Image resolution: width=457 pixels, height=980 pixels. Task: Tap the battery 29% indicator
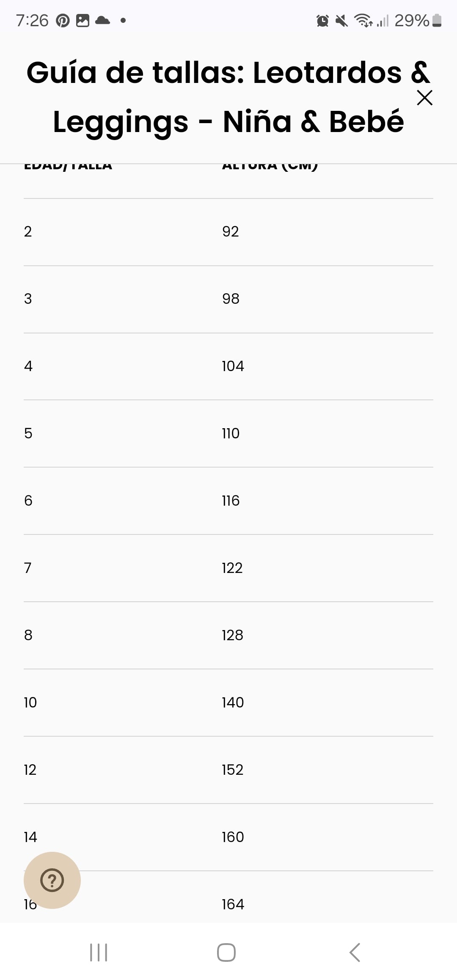[x=418, y=20]
